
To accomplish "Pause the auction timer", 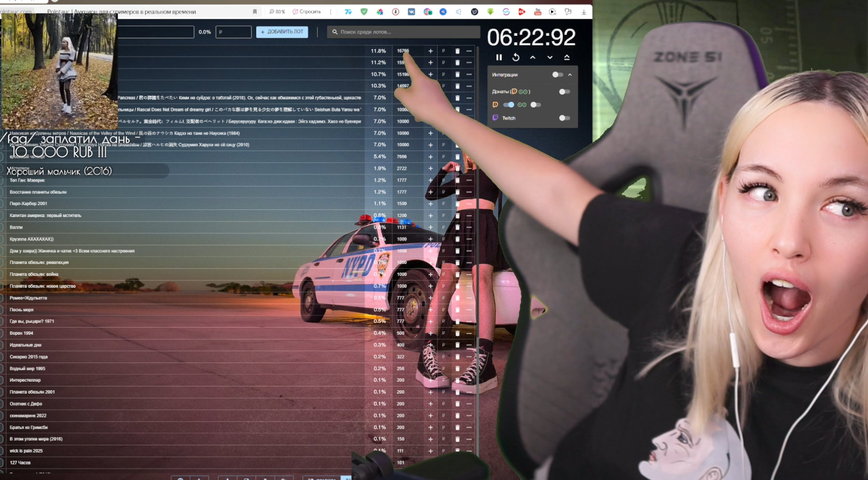I will 499,57.
